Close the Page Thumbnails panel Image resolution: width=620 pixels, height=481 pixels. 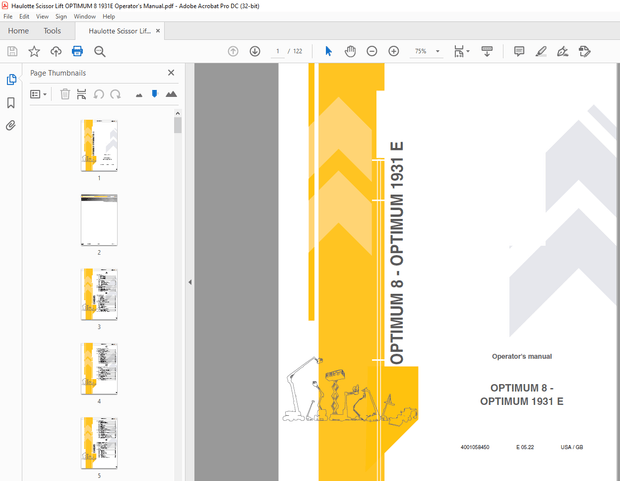[171, 73]
